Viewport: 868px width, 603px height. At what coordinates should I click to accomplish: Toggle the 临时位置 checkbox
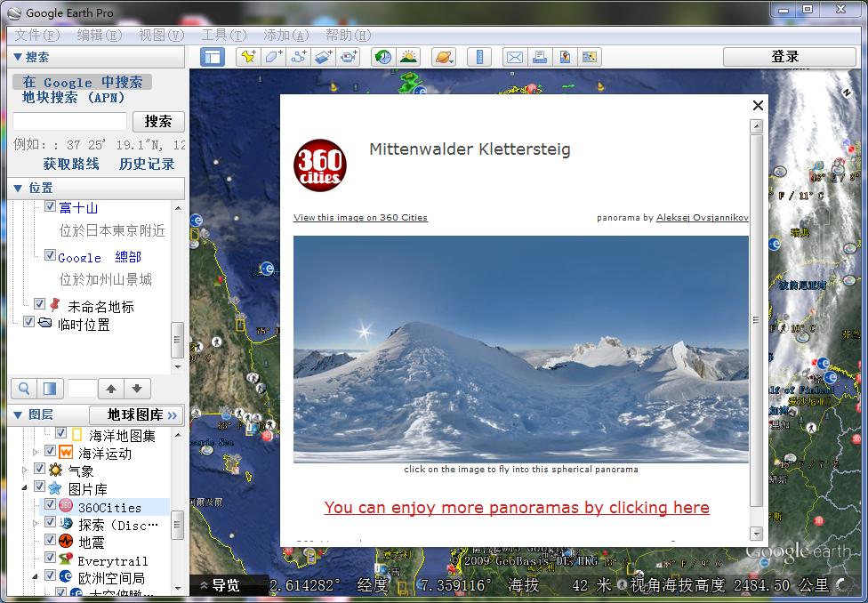[x=28, y=322]
